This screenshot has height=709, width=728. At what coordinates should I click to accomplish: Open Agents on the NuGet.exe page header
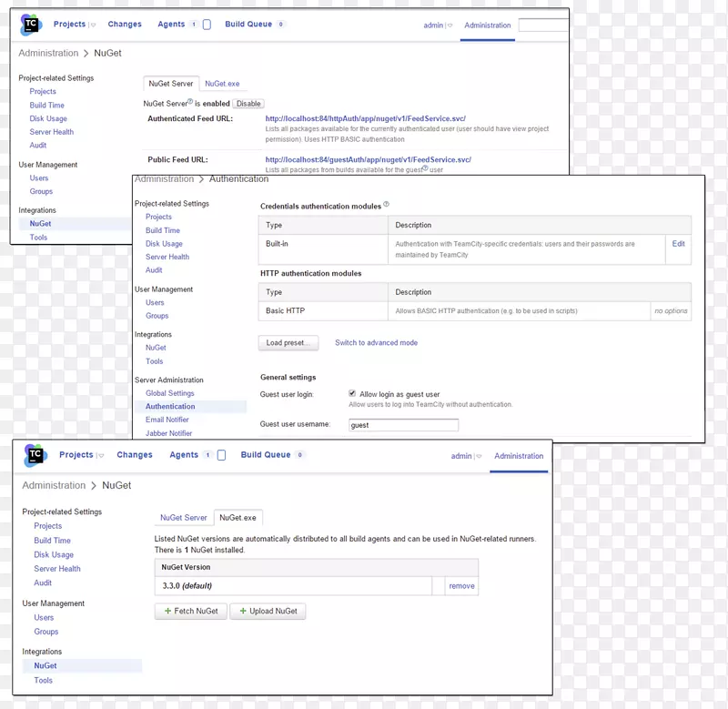pos(184,455)
